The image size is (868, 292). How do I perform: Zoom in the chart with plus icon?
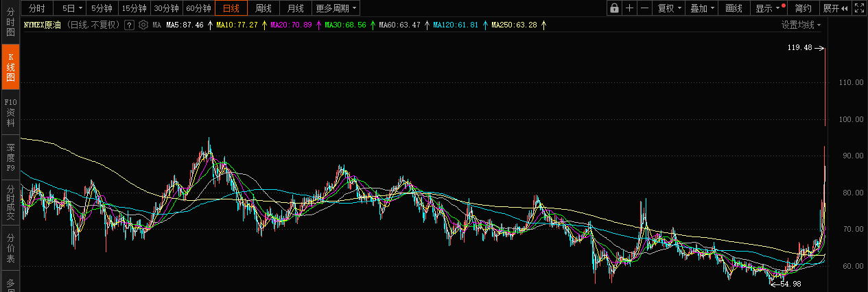pos(630,8)
